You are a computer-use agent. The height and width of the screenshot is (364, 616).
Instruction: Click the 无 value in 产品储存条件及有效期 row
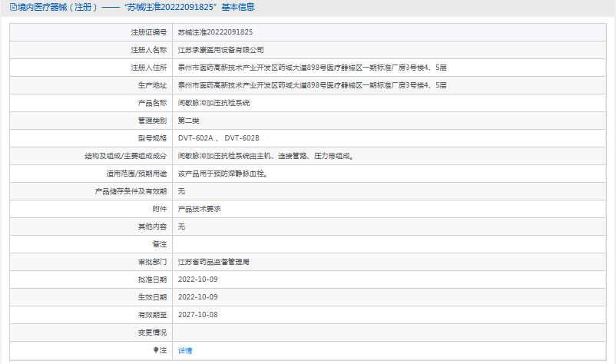pos(181,191)
